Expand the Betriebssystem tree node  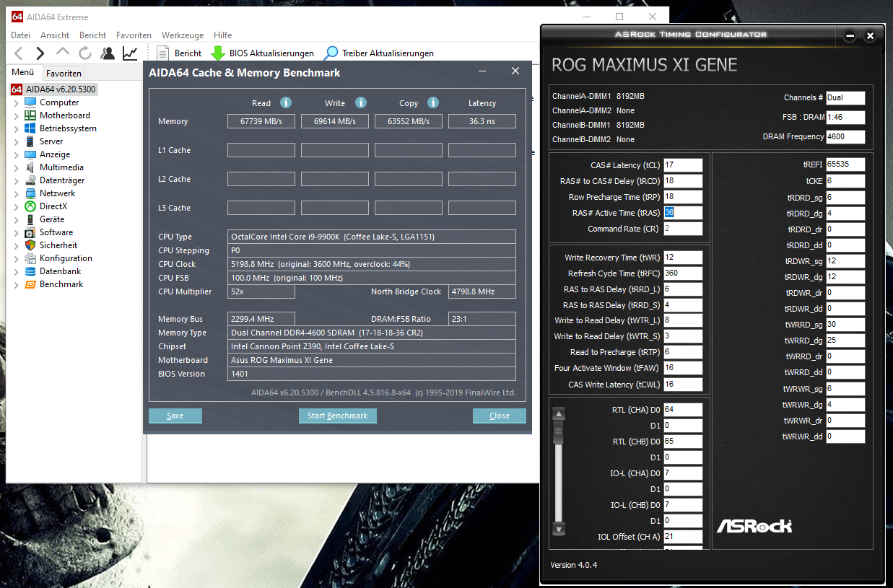tap(17, 128)
